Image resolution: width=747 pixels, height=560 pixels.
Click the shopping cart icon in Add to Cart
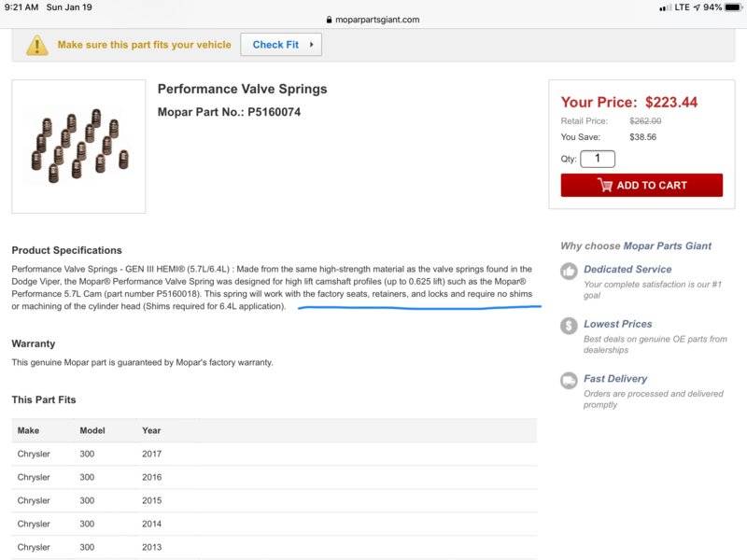(x=605, y=185)
